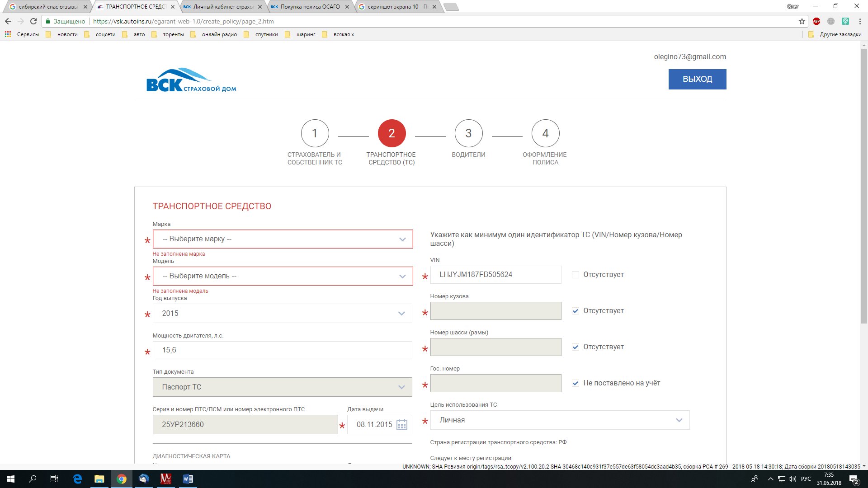Open the Выберите модель dropdown
This screenshot has width=868, height=488.
pyautogui.click(x=283, y=276)
